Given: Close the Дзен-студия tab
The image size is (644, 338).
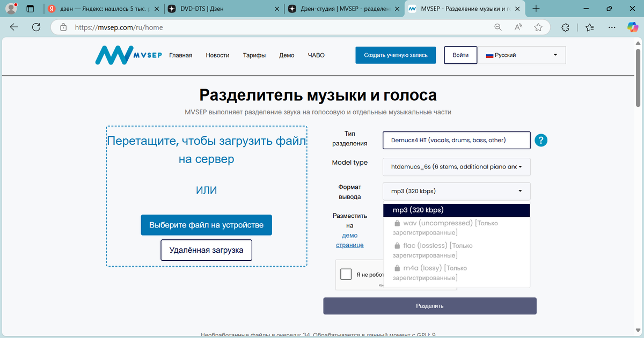Looking at the screenshot, I should [397, 9].
